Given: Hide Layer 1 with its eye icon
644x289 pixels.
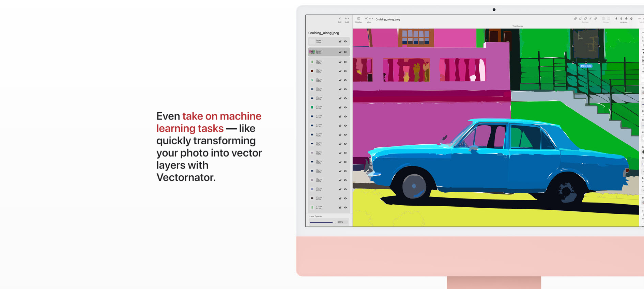Looking at the screenshot, I should [x=345, y=52].
